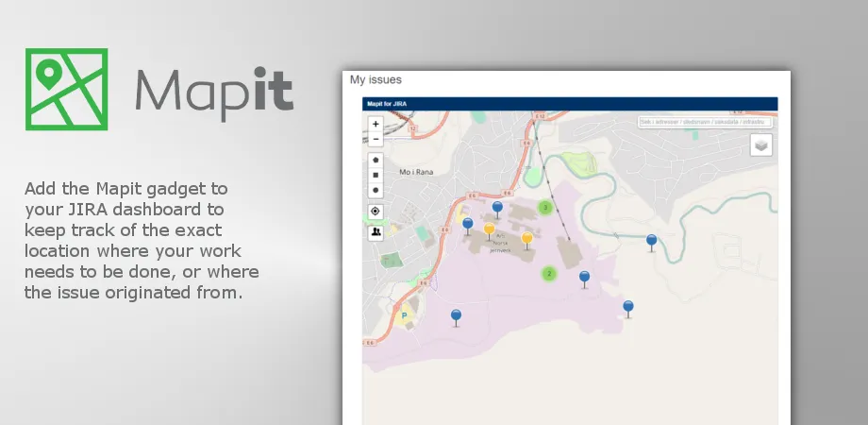Click the yellow pin left of the Norsk Jernverk label

click(x=489, y=230)
